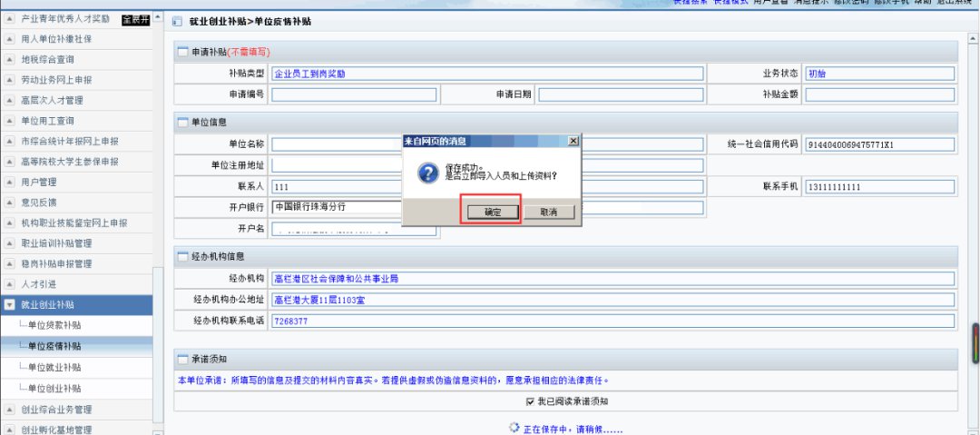Close the 来自网页的消息 dialog with X
This screenshot has width=980, height=435.
click(573, 141)
